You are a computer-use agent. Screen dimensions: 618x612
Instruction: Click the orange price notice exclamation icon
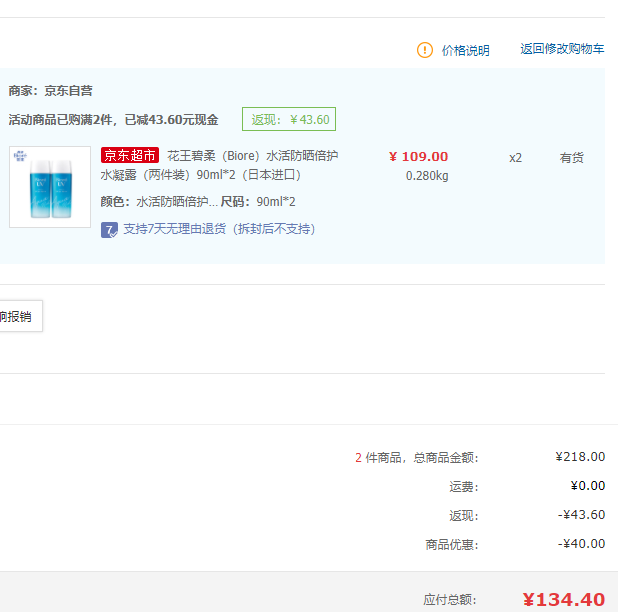[x=424, y=50]
